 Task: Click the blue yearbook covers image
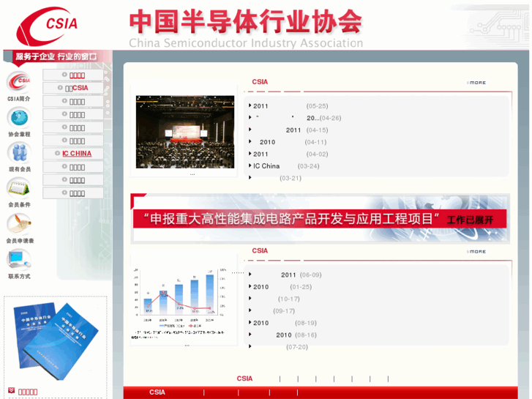pos(56,340)
